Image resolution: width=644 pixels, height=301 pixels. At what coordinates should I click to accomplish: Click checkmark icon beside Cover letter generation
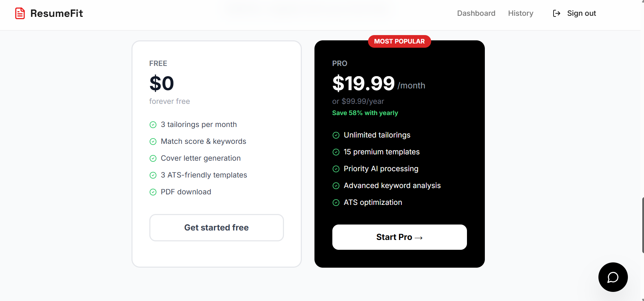[153, 158]
